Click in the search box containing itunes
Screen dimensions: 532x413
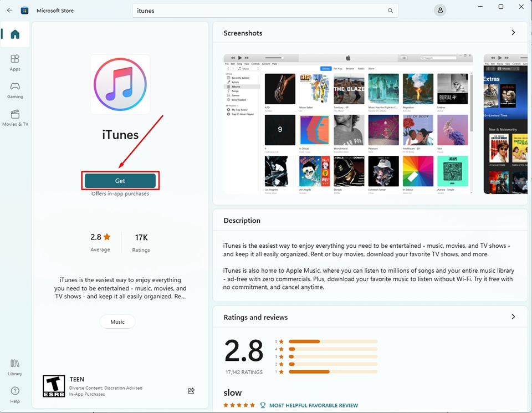point(265,11)
